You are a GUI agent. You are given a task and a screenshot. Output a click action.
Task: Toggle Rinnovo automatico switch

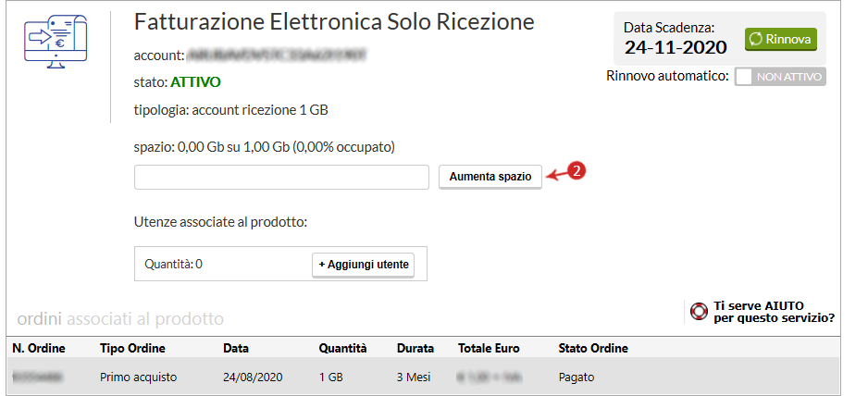780,77
